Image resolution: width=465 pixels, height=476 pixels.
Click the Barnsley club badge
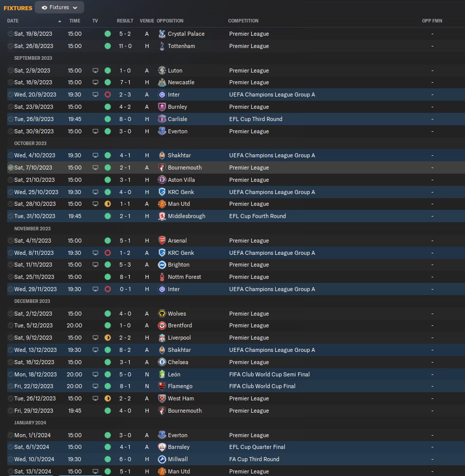click(162, 447)
